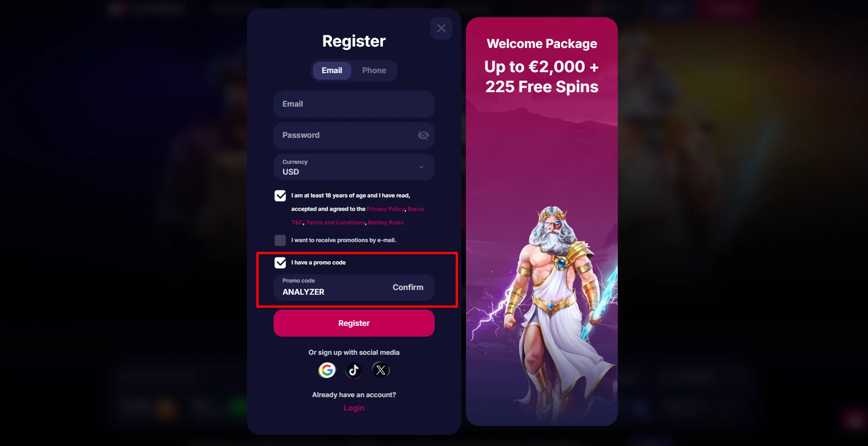The image size is (868, 446).
Task: Close the Register dialog
Action: point(441,28)
